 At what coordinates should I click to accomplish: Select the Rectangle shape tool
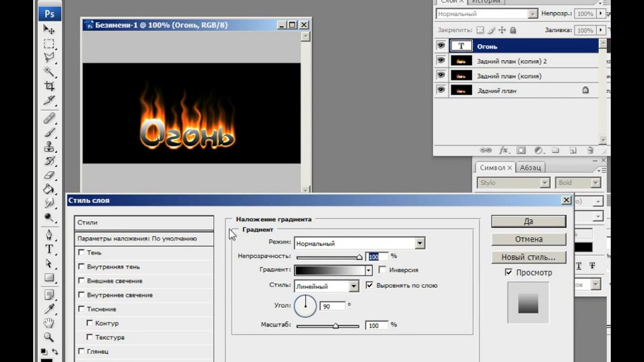click(x=49, y=278)
